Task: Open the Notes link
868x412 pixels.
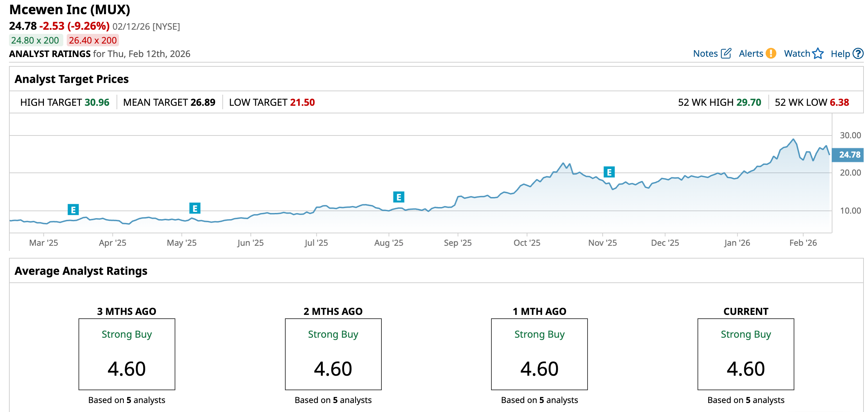Action: [705, 54]
